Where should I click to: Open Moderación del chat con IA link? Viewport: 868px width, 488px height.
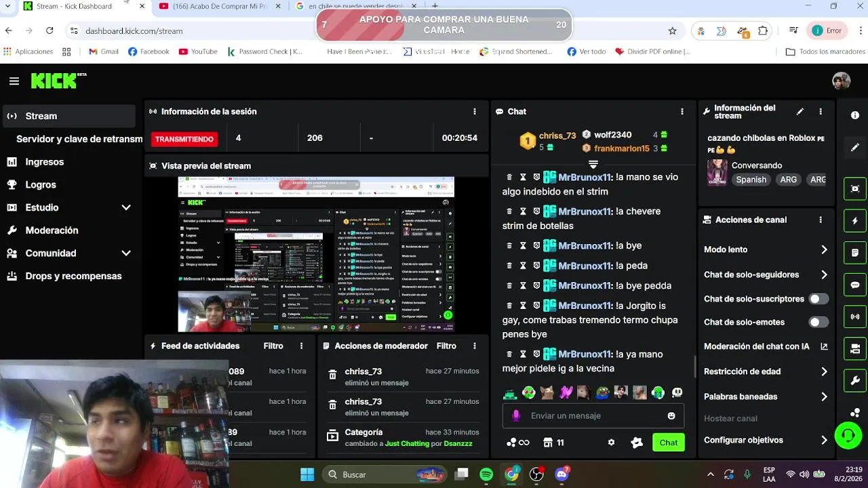tap(766, 346)
